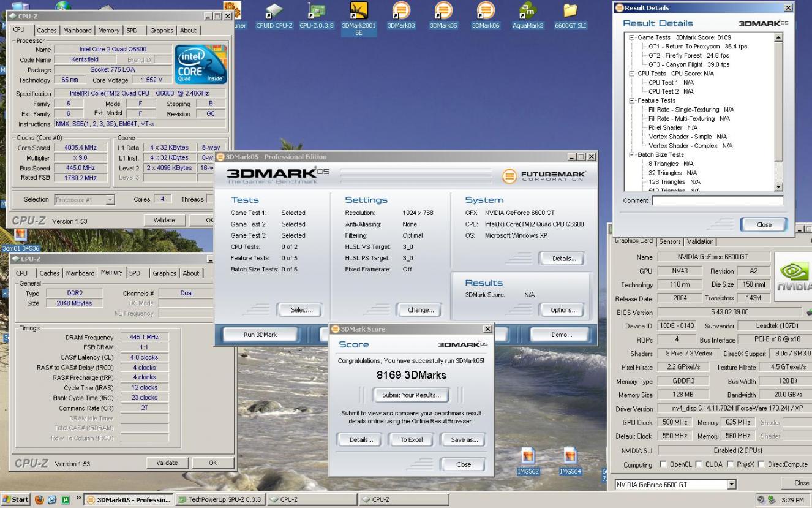Click the NVIDIA logo in GPU-Z
Viewport: 812px width, 508px height.
[793, 276]
